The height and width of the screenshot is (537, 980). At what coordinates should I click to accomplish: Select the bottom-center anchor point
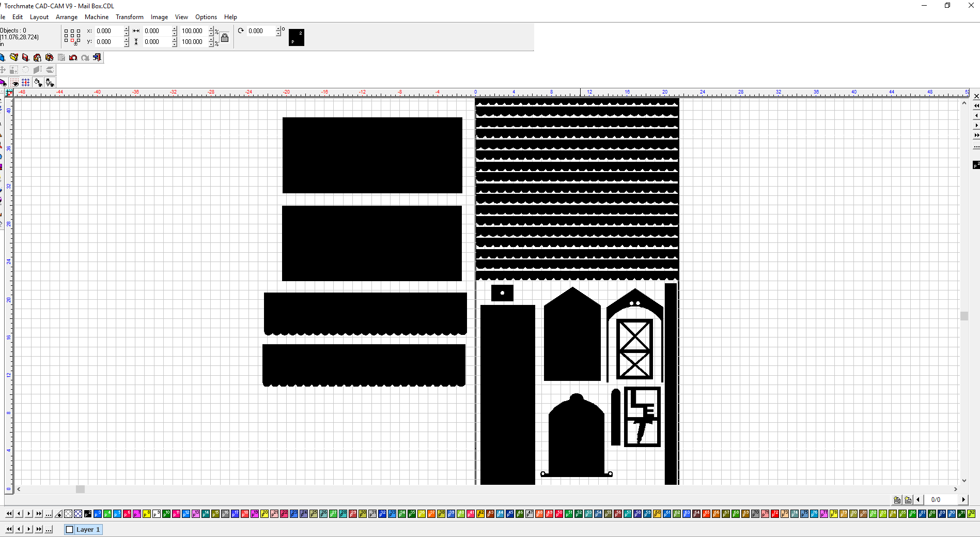[73, 41]
